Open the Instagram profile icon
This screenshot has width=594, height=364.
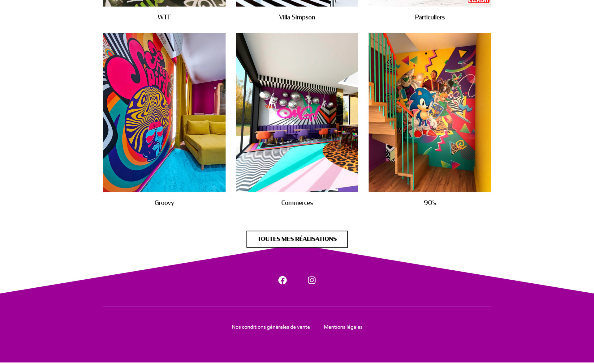coord(312,280)
